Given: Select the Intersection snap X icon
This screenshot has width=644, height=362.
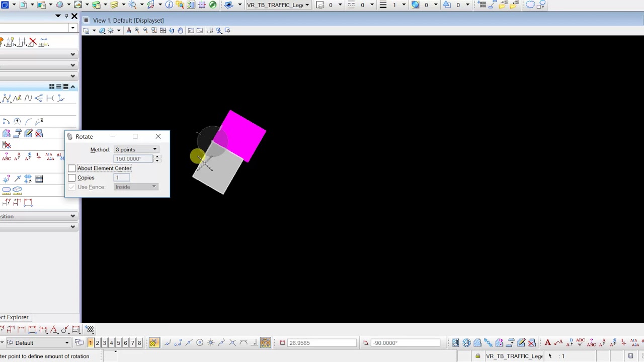Looking at the screenshot, I should click(232, 343).
